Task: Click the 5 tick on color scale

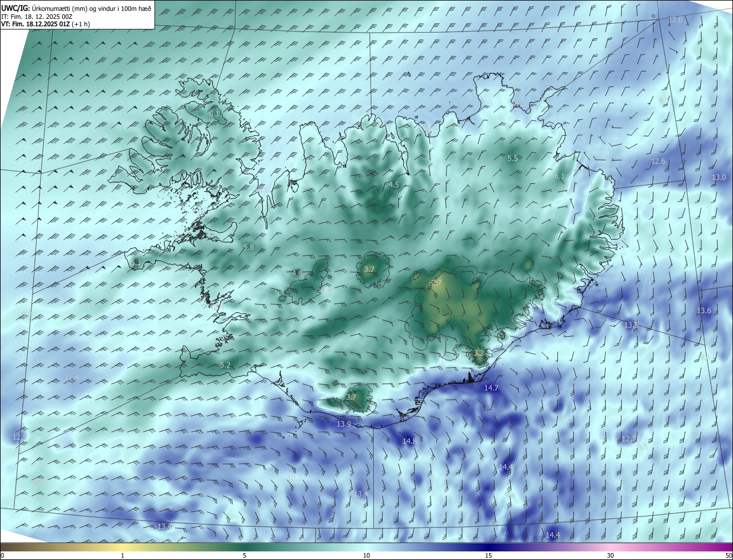Action: 245,556
